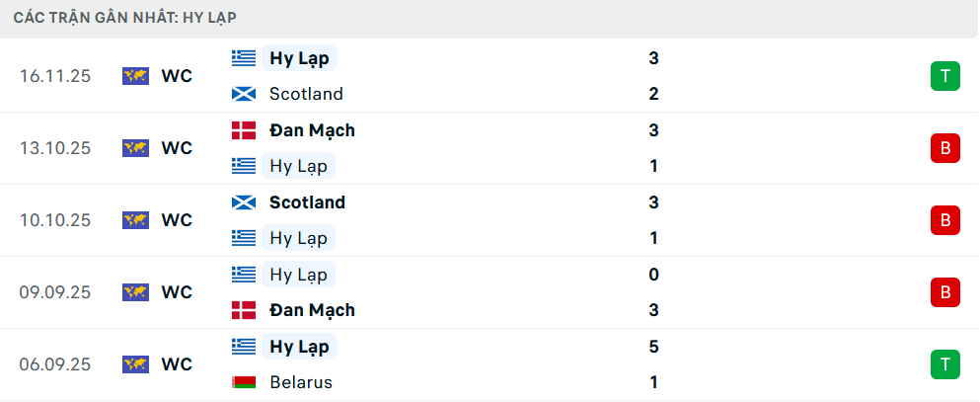
Task: Click red B result badge for 13.10.25
Action: 944,148
